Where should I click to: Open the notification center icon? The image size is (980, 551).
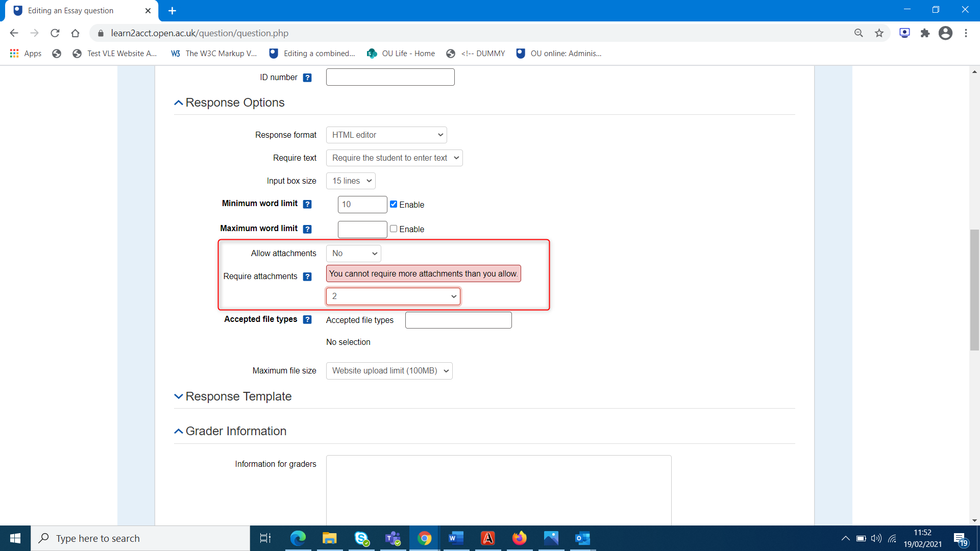click(x=960, y=539)
